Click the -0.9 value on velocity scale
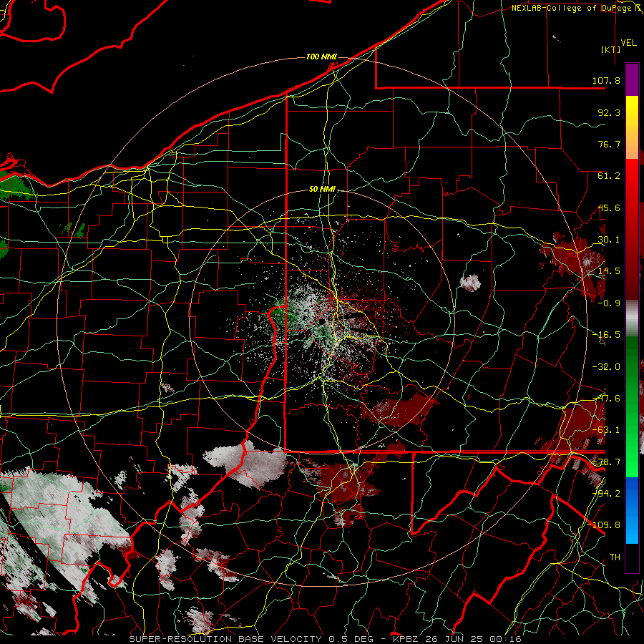Viewport: 644px width, 644px height. click(609, 303)
